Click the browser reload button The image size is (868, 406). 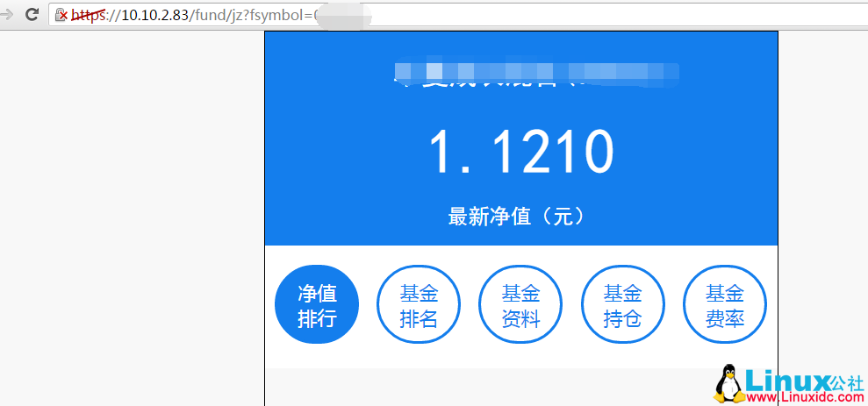coord(32,14)
